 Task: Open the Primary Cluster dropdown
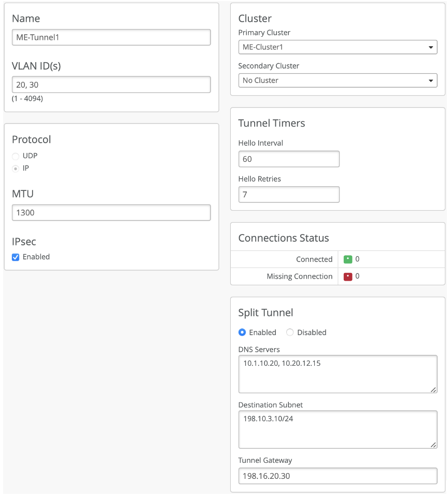pyautogui.click(x=338, y=47)
